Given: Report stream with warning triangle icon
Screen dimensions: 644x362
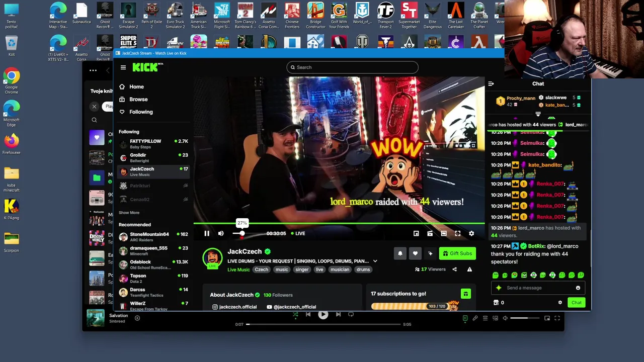Looking at the screenshot, I should (x=469, y=269).
